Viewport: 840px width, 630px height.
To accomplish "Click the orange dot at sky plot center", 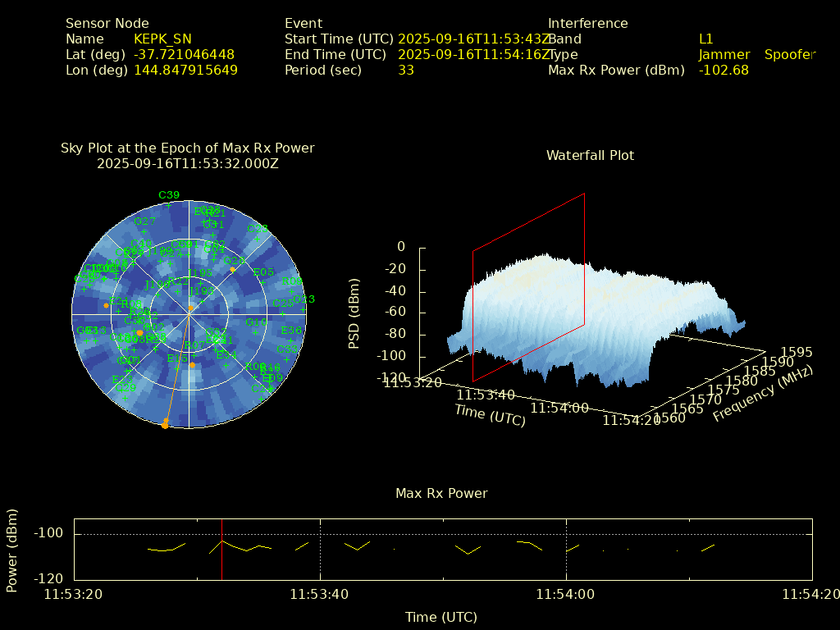I will 190,308.
